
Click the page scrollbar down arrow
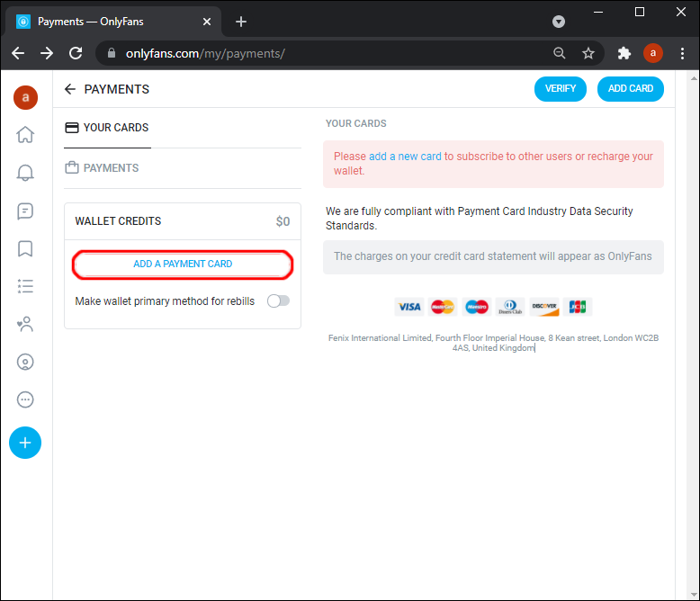[694, 595]
